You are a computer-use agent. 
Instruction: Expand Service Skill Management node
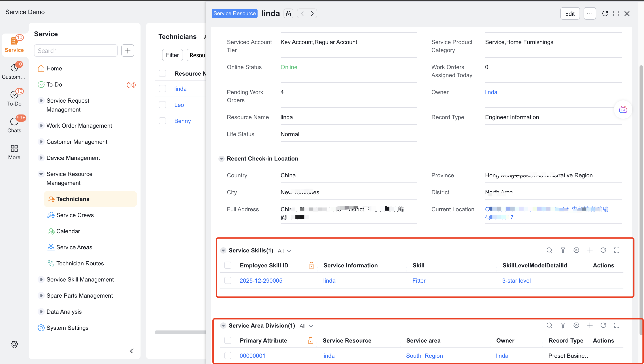[x=41, y=279]
